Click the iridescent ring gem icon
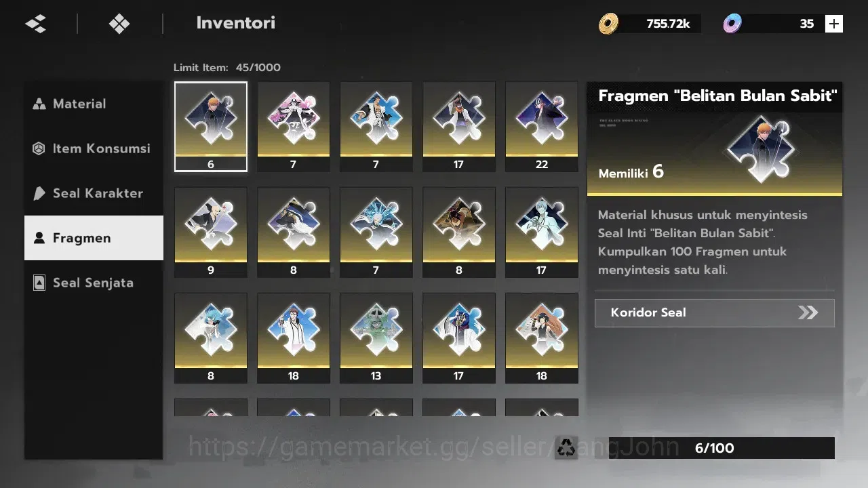Viewport: 868px width, 488px height. pyautogui.click(x=732, y=24)
